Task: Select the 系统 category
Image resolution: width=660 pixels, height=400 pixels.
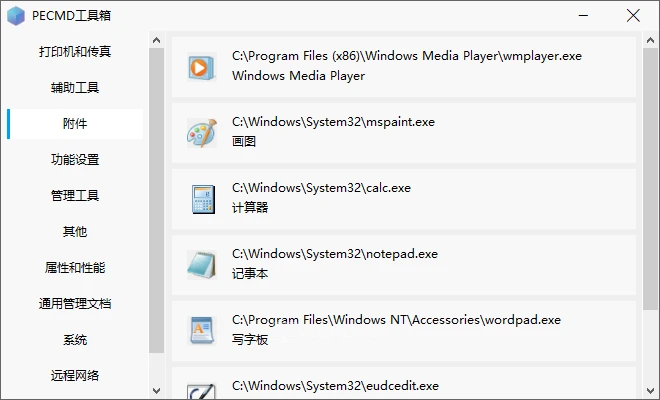Action: pos(75,340)
